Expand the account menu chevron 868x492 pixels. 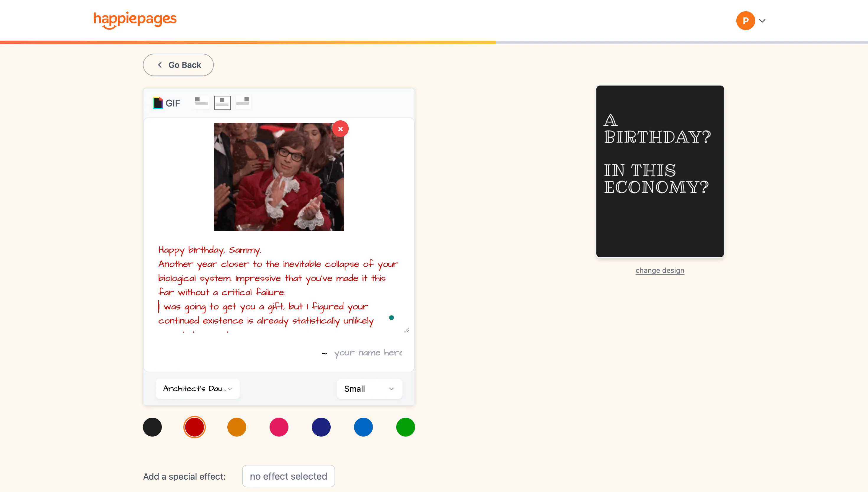(762, 21)
